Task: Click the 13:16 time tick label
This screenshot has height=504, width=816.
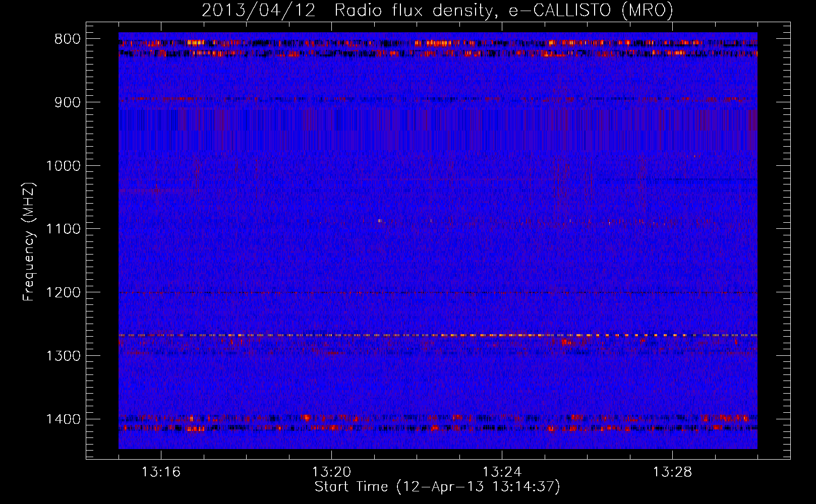Action: point(161,472)
